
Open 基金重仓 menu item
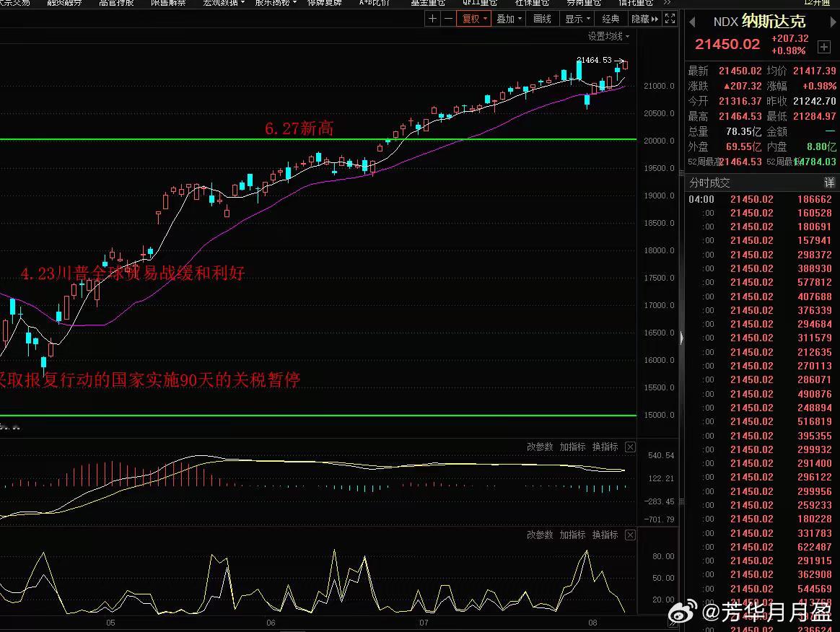pos(428,3)
